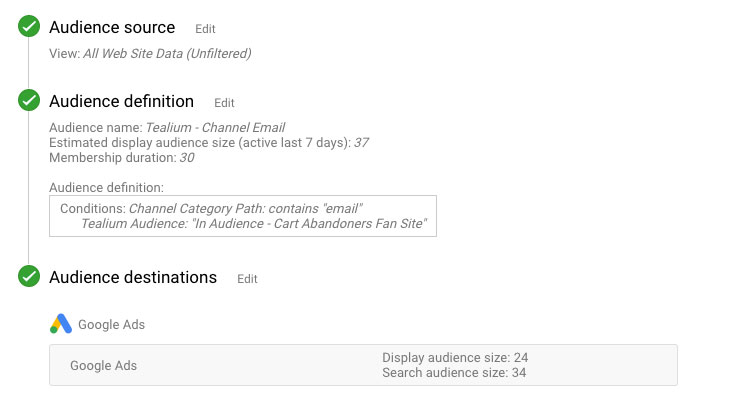735x408 pixels.
Task: Expand the Audience source heading
Action: click(112, 28)
